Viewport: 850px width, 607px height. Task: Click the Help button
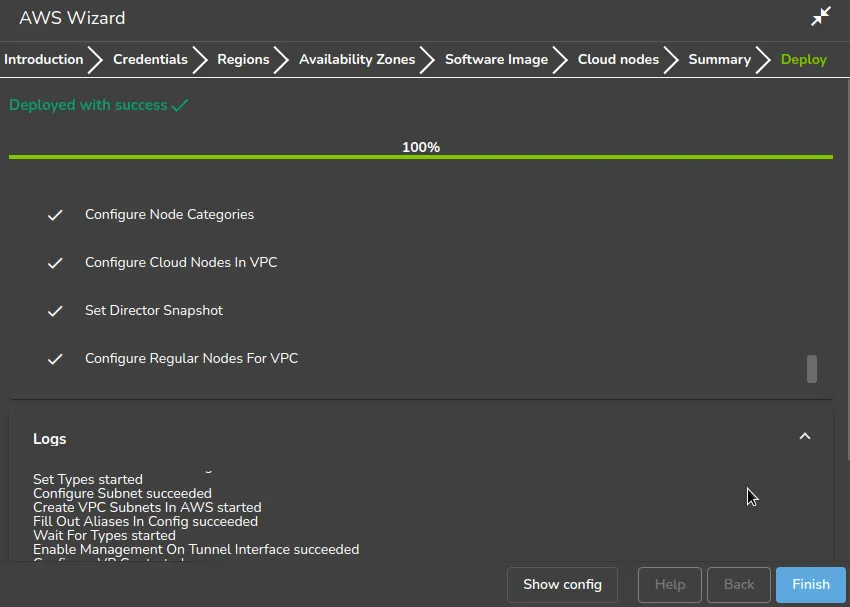669,584
